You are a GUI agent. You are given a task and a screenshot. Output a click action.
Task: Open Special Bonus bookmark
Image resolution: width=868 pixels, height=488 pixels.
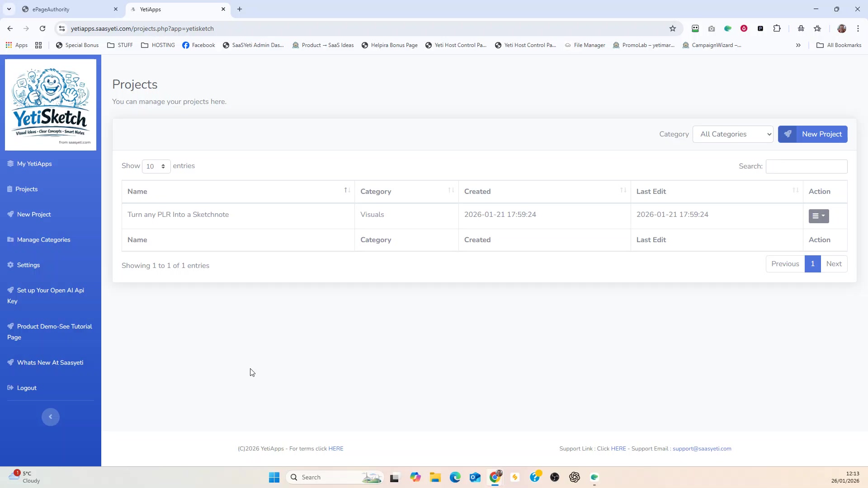tap(77, 45)
